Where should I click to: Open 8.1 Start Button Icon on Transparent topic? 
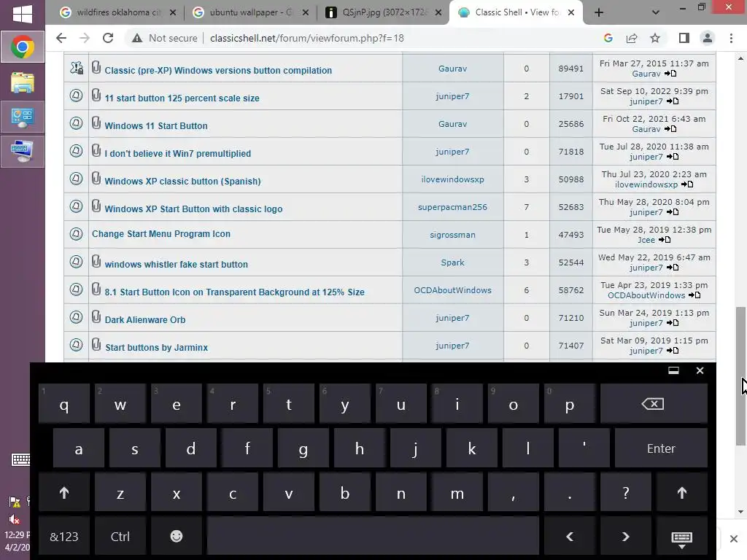(x=234, y=292)
